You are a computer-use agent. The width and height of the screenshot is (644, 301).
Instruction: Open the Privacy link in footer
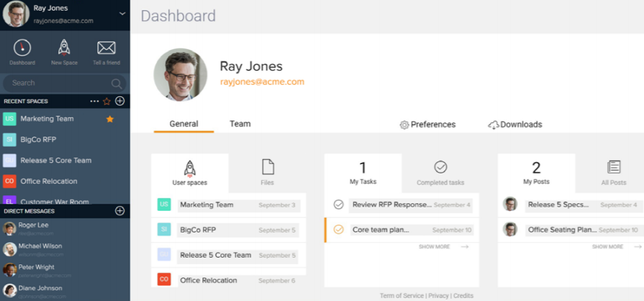pyautogui.click(x=438, y=296)
